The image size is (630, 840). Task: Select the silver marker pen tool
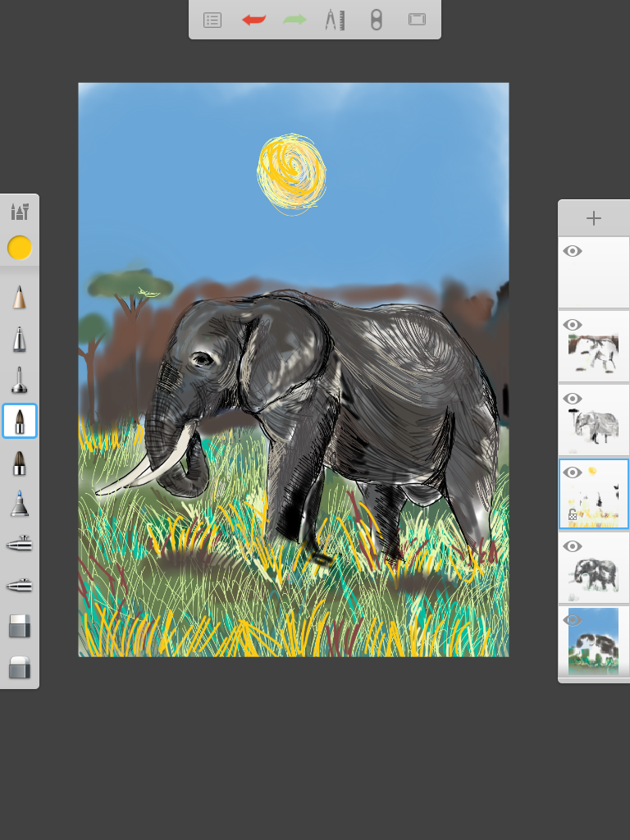pos(20,339)
